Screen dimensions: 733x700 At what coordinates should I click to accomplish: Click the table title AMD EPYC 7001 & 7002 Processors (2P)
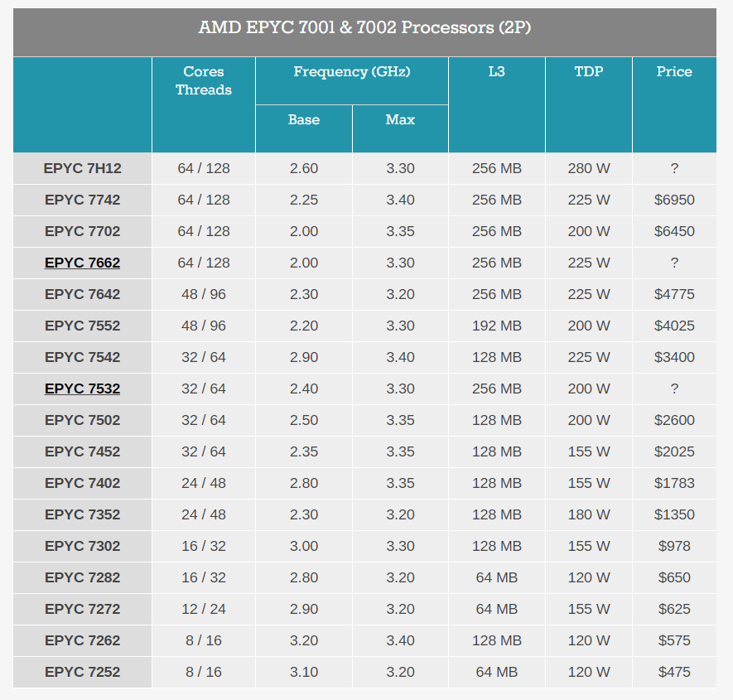364,27
